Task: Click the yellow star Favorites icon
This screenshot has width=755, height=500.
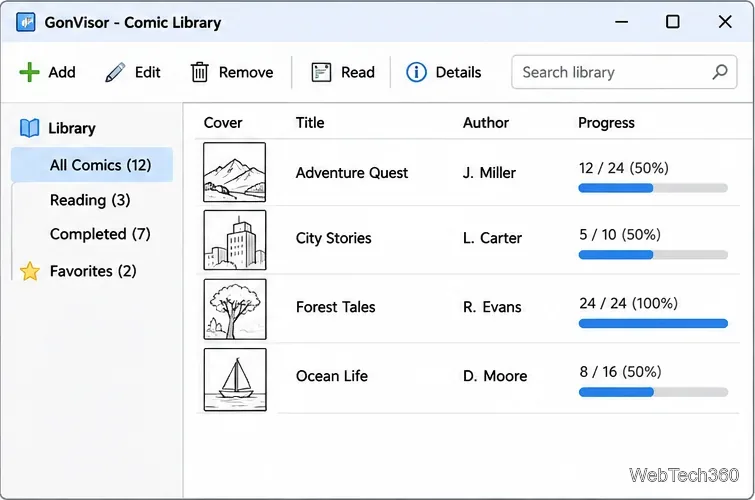Action: (x=30, y=271)
